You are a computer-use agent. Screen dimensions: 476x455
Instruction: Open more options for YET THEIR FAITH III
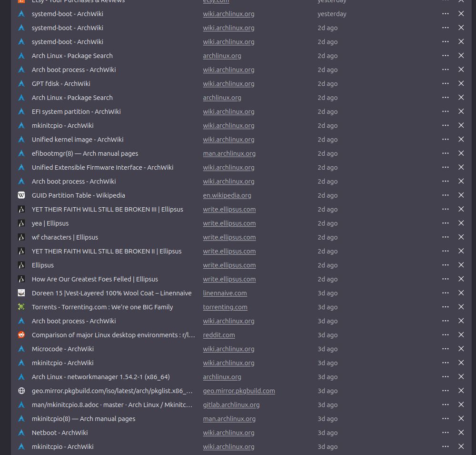point(446,209)
